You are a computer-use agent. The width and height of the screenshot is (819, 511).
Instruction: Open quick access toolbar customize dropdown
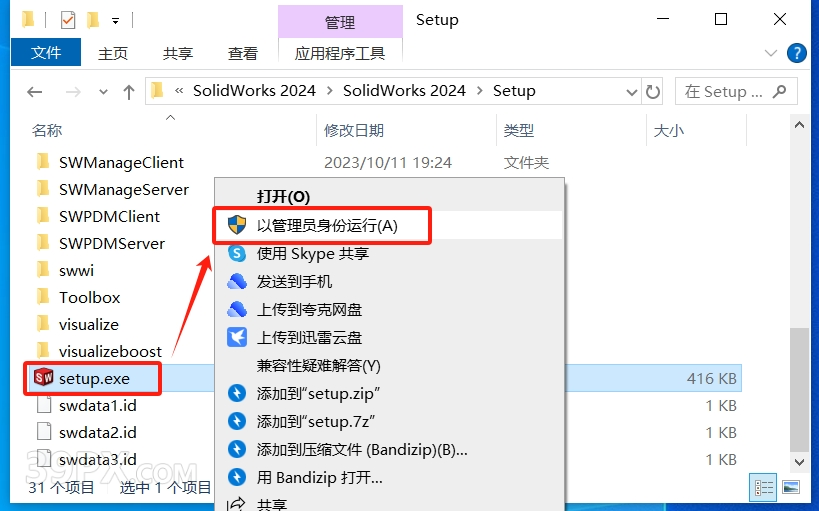(115, 21)
